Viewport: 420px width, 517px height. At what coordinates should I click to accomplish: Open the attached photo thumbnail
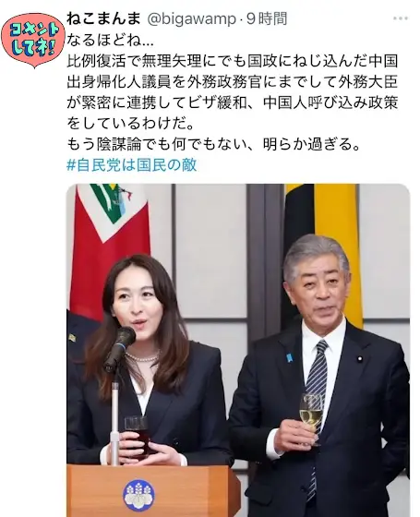point(238,350)
